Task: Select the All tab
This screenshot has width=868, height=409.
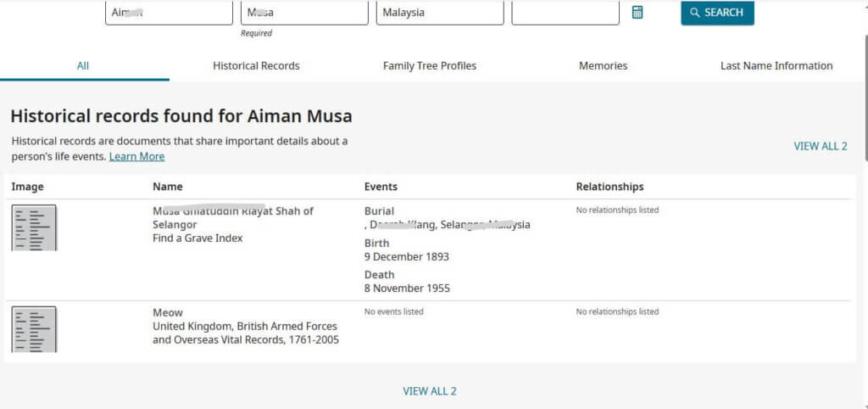Action: point(82,65)
